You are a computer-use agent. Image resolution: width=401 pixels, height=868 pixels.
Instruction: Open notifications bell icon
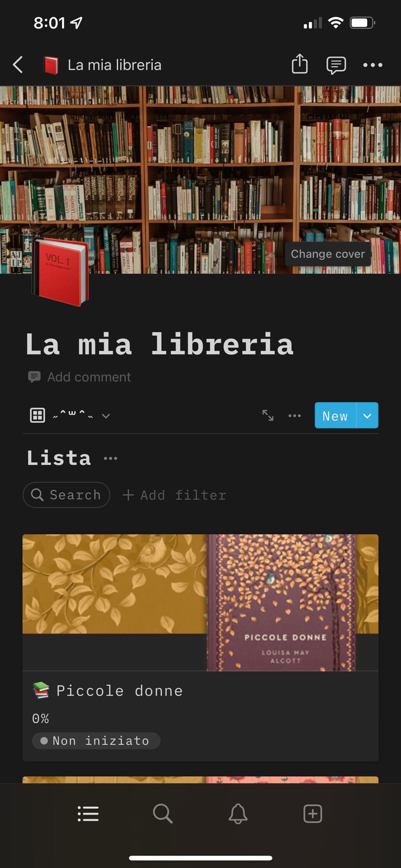[238, 814]
